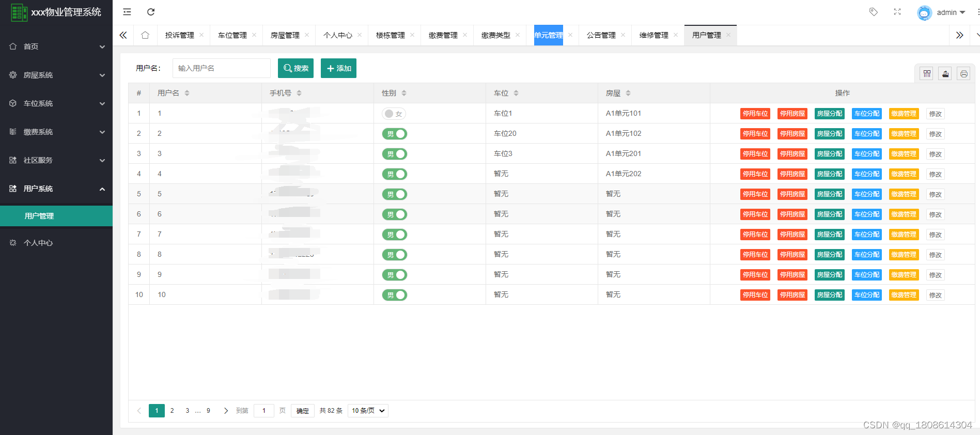The width and height of the screenshot is (980, 435).
Task: Go to the home tab icon
Action: pyautogui.click(x=145, y=35)
